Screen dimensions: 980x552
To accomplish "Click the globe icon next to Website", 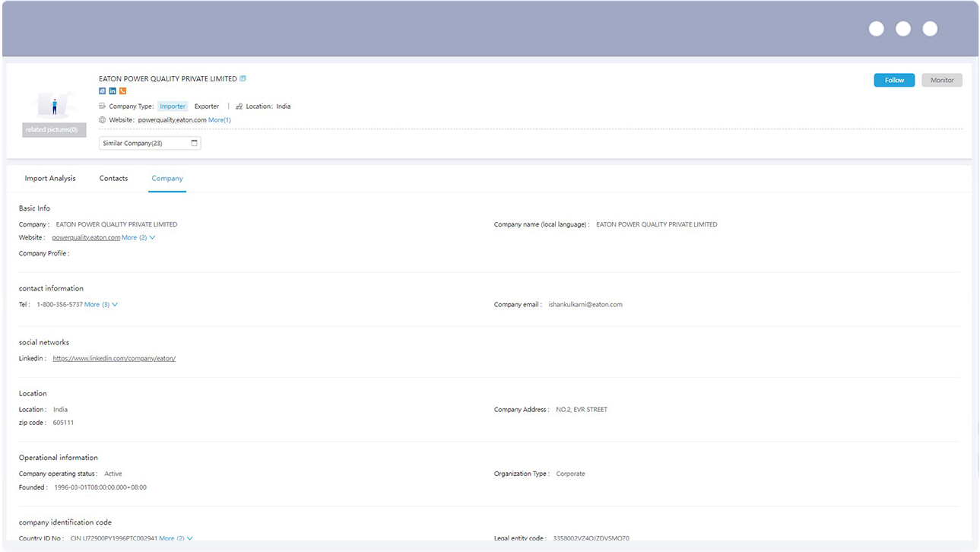I will coord(103,120).
